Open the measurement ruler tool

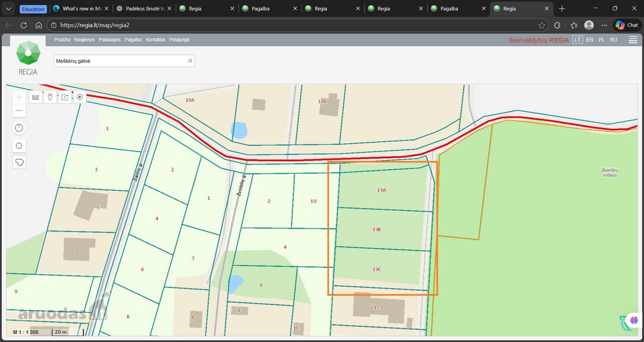coord(35,97)
